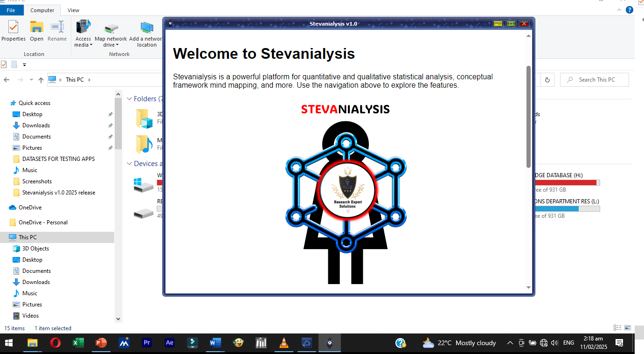Click the quick access toolbar Properties icon

point(4,64)
